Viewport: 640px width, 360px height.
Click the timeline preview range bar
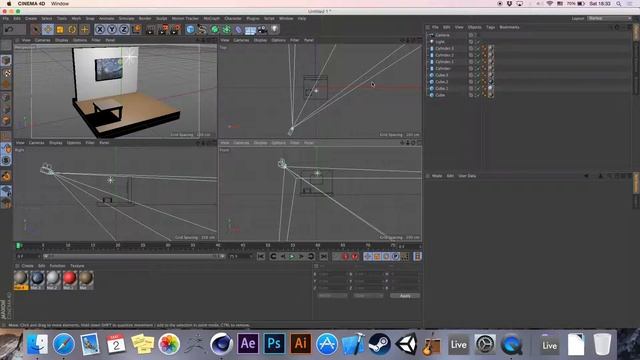coord(134,256)
